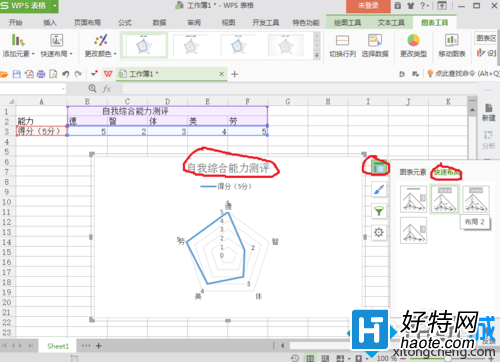Click the zoom slider handle in status bar
Image resolution: width=500 pixels, height=362 pixels.
click(449, 358)
